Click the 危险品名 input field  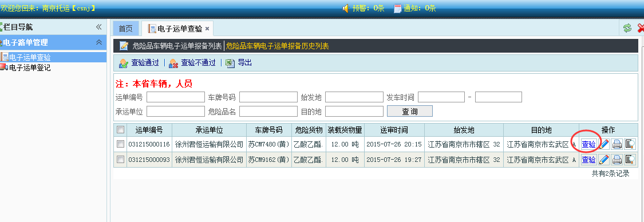[268, 111]
